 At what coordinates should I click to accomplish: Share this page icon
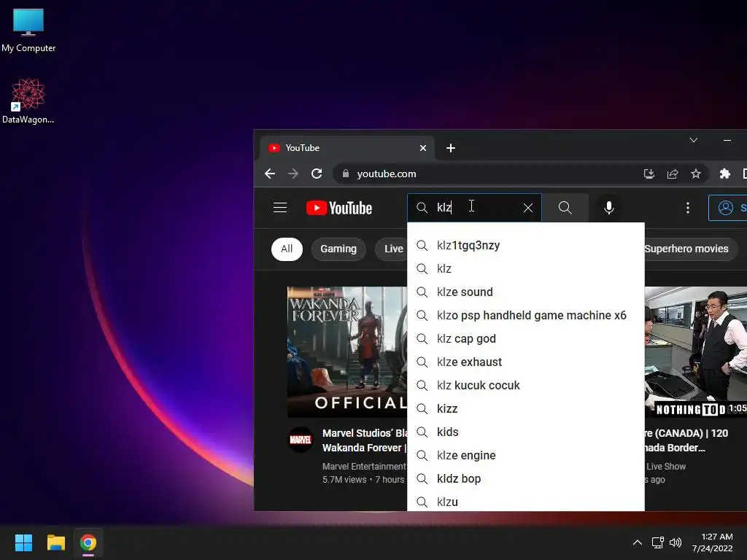coord(672,174)
